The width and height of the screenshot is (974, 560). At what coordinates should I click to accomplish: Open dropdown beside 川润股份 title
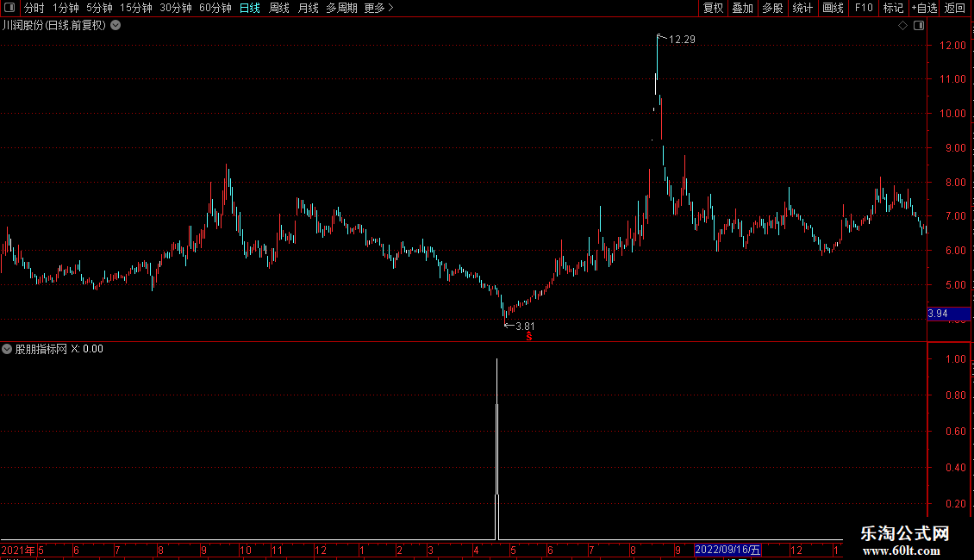(x=116, y=26)
